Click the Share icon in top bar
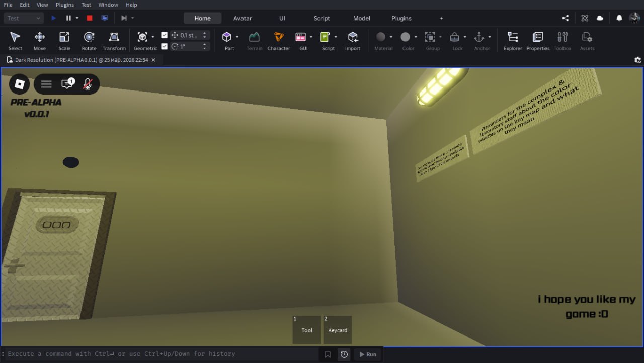This screenshot has height=363, width=644. pos(566,18)
